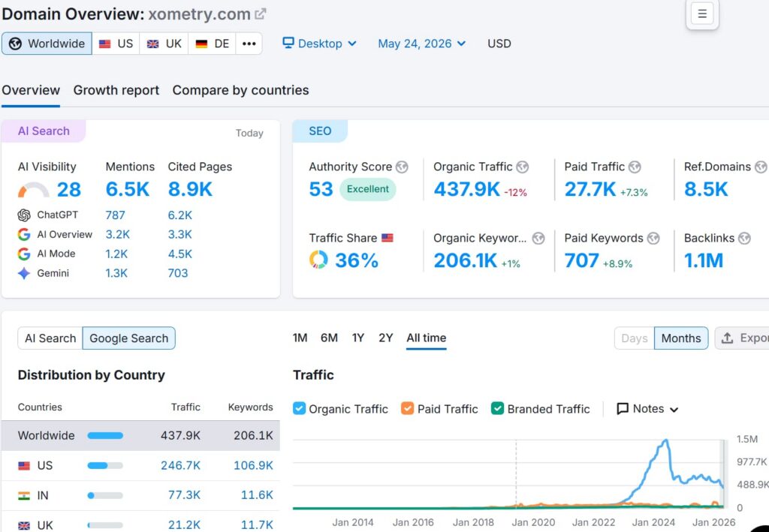Open AI Visibility score 28

pos(68,190)
